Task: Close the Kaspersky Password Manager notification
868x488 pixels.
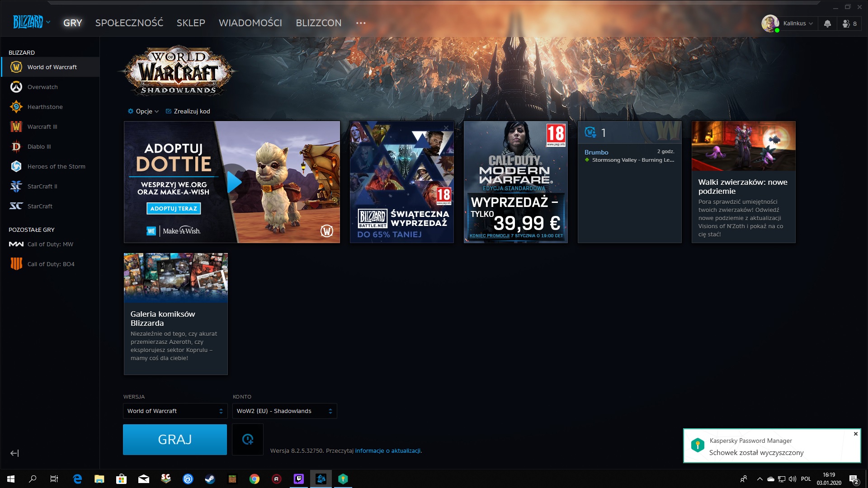Action: pyautogui.click(x=855, y=434)
